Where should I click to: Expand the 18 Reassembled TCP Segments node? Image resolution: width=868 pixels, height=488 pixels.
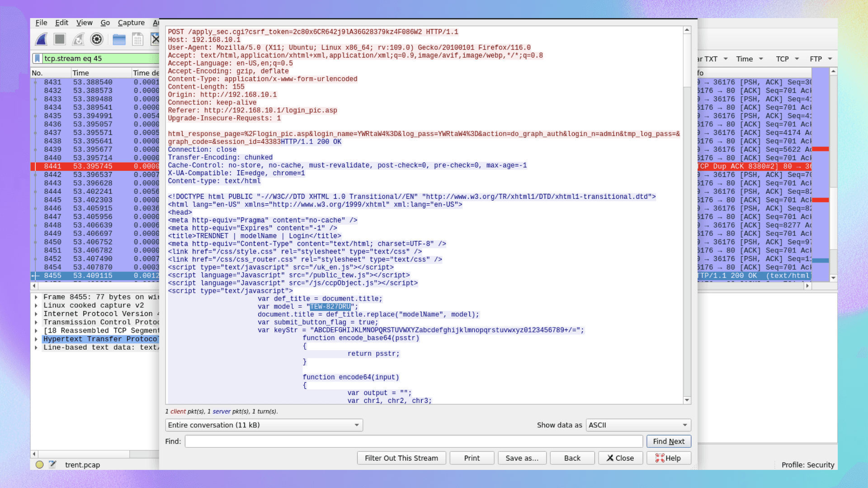click(x=36, y=331)
